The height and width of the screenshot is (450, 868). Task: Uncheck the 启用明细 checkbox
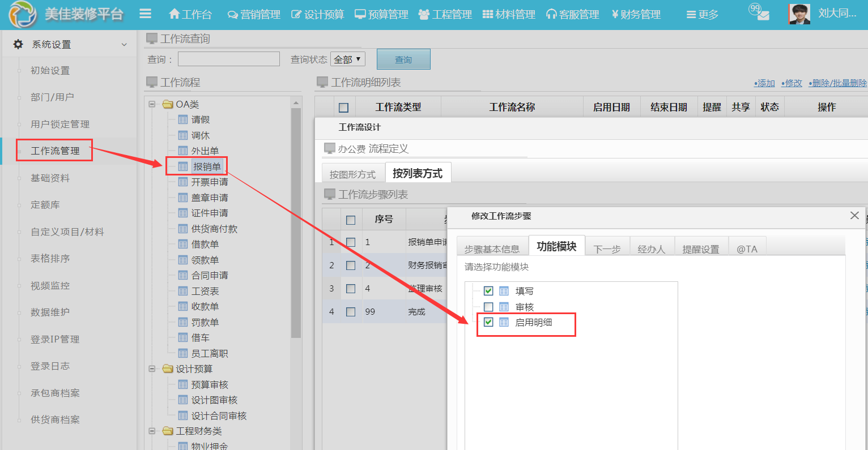(488, 322)
